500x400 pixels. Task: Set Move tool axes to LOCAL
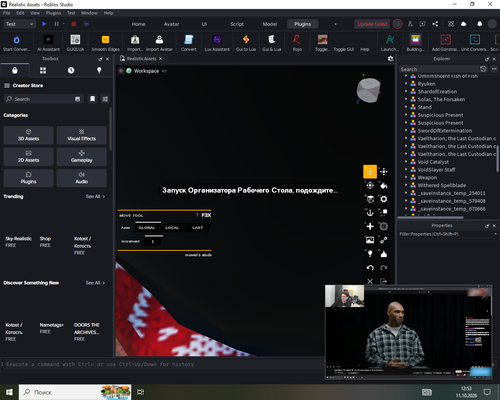tap(172, 228)
